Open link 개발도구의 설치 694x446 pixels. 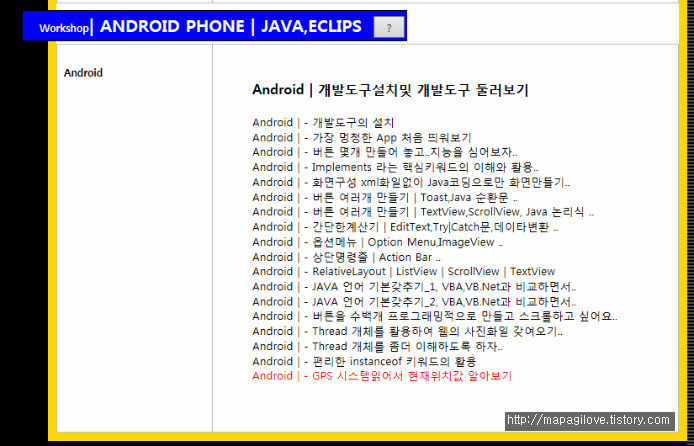point(323,123)
